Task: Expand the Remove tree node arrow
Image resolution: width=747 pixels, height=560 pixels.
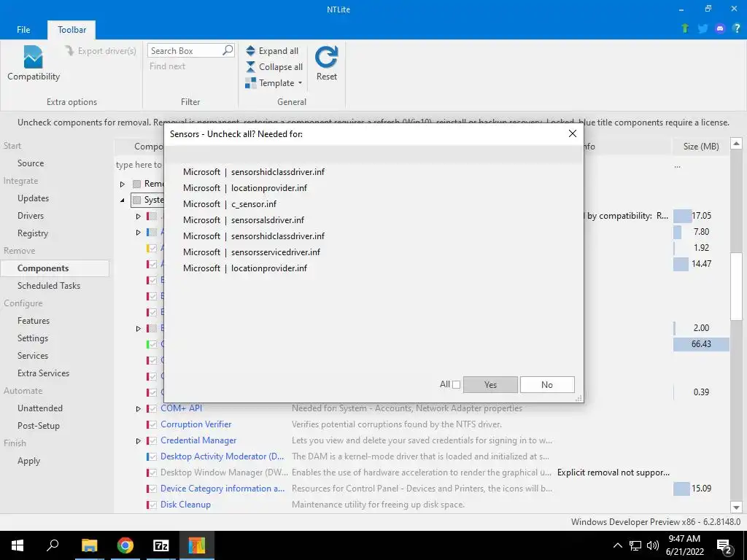Action: pyautogui.click(x=123, y=184)
